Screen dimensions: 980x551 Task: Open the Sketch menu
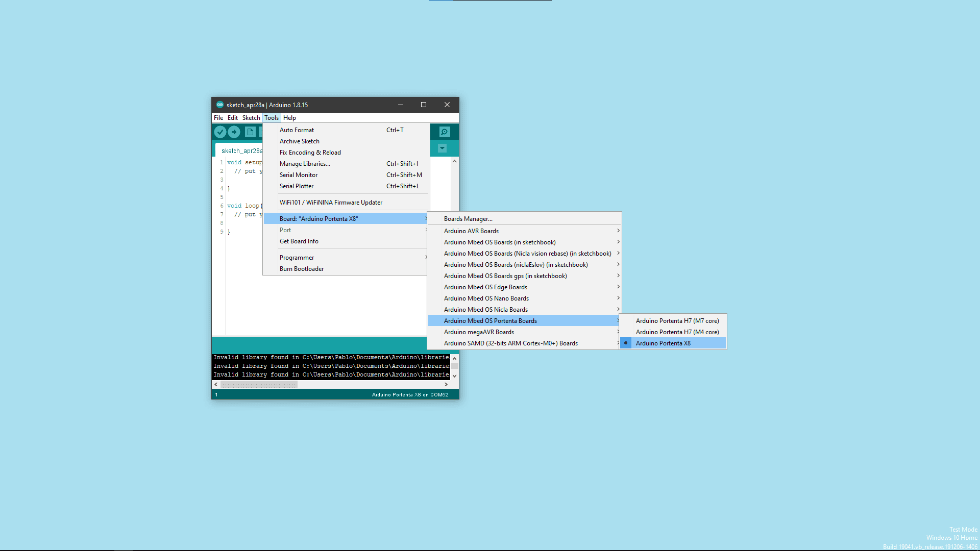click(251, 118)
